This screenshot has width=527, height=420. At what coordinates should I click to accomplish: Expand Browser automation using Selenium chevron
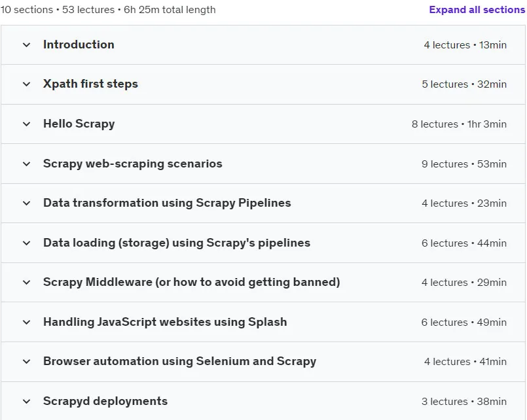(x=27, y=362)
